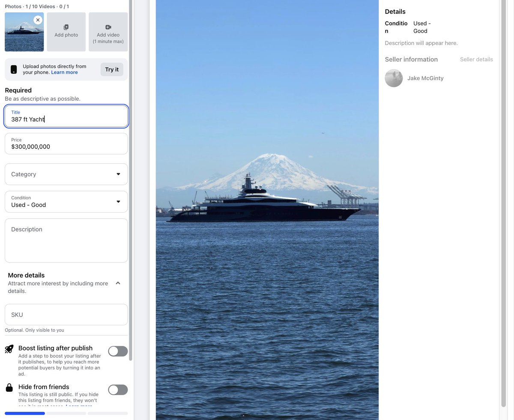The width and height of the screenshot is (514, 420).
Task: Open the Category dropdown
Action: 66,174
